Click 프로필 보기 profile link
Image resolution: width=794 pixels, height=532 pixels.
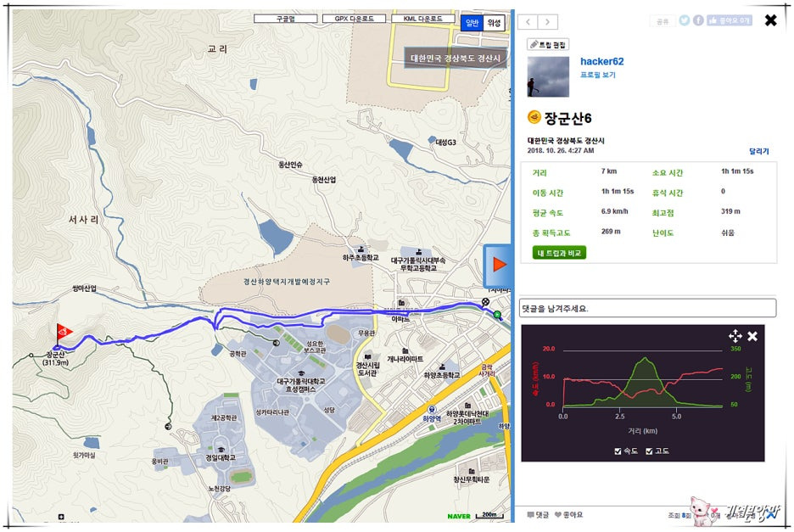pos(597,75)
